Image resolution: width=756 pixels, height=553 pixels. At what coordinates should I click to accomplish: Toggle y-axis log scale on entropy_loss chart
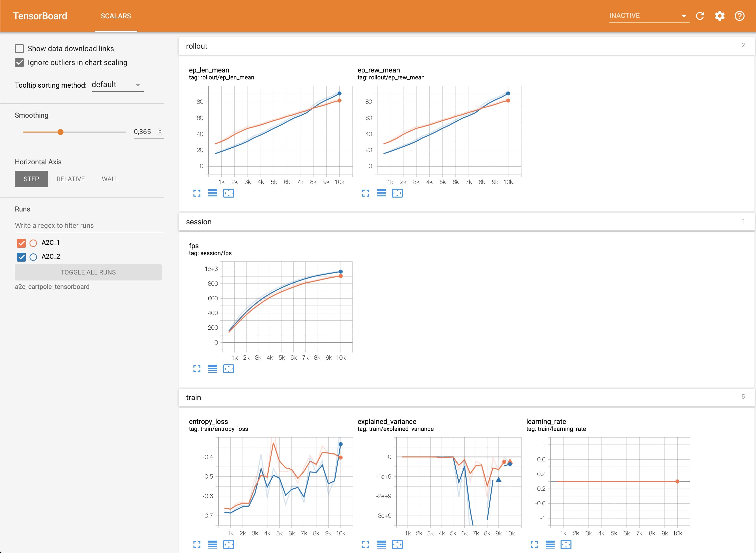click(213, 545)
